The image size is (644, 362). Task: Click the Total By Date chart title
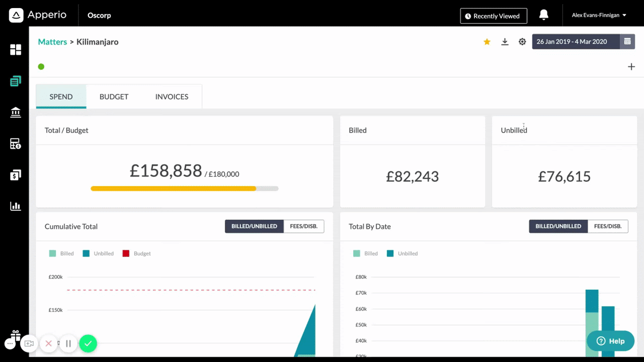point(370,226)
